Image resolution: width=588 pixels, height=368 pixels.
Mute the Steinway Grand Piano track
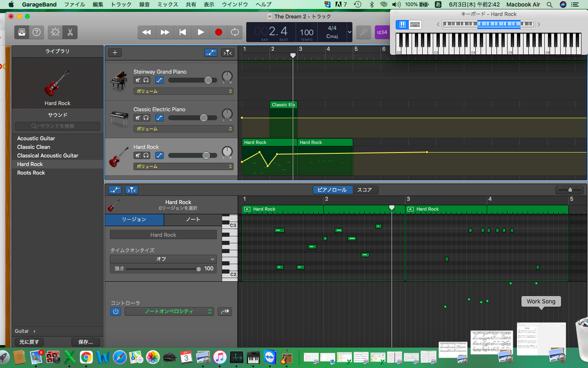click(138, 80)
